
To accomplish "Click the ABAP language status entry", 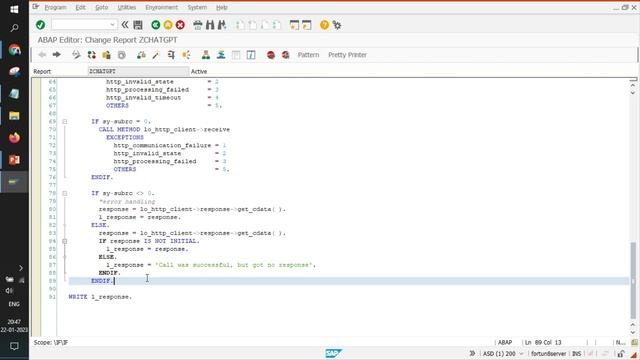I will tap(505, 342).
